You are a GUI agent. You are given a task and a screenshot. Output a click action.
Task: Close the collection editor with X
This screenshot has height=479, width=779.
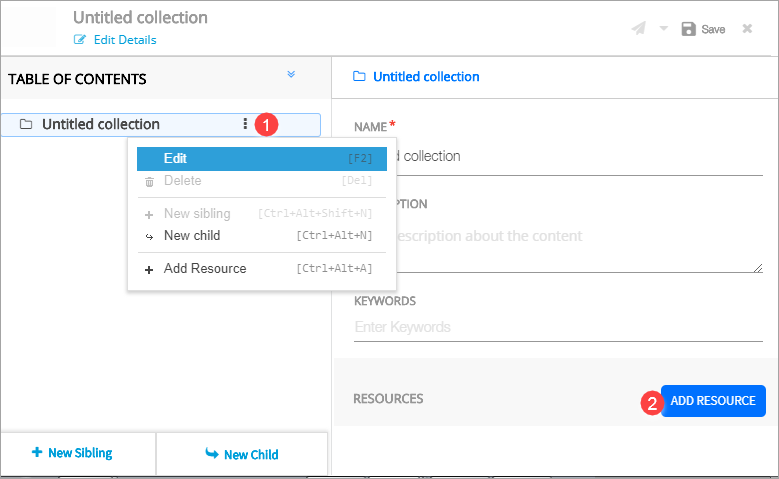pos(747,29)
